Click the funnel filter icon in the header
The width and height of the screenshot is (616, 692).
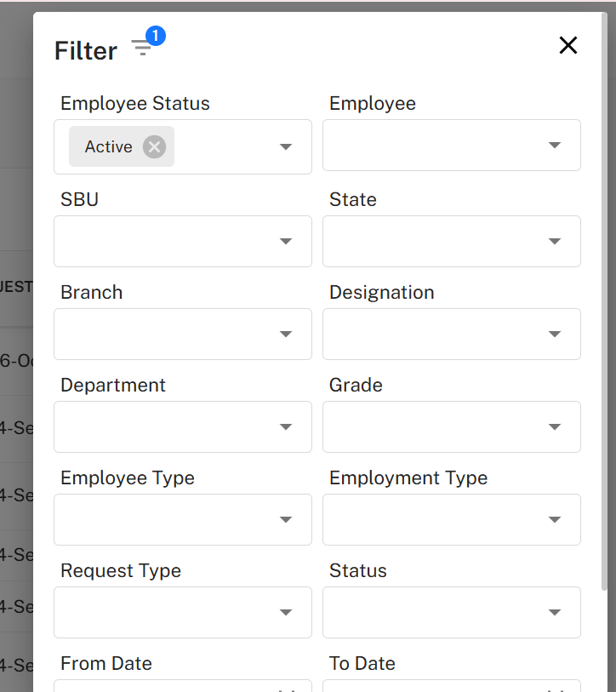click(x=142, y=48)
